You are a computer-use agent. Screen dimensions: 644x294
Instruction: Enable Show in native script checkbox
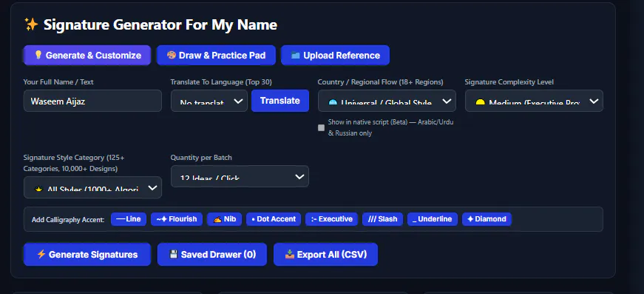tap(321, 128)
